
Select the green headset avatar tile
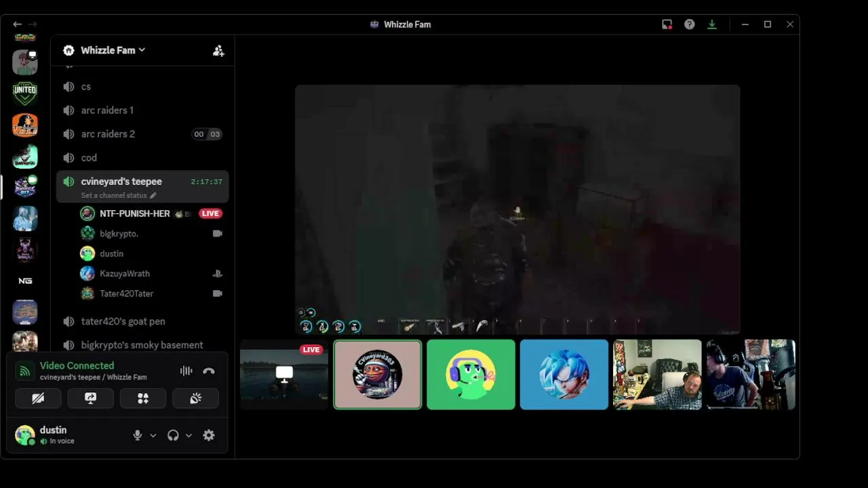tap(471, 375)
